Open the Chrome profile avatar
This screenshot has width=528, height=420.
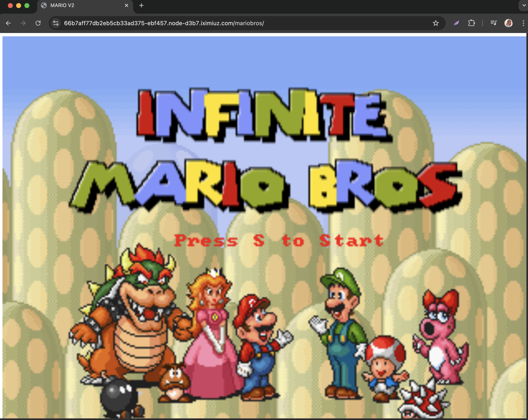(508, 23)
